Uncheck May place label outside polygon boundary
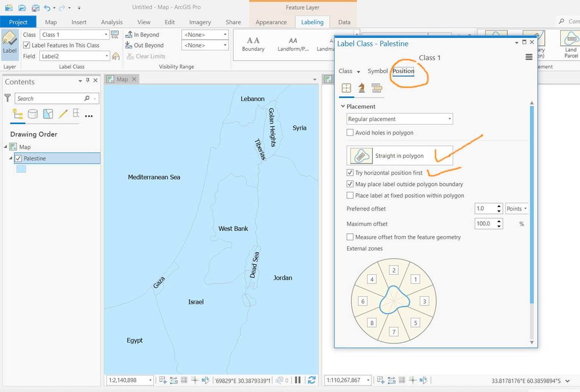The image size is (580, 392). (x=350, y=184)
